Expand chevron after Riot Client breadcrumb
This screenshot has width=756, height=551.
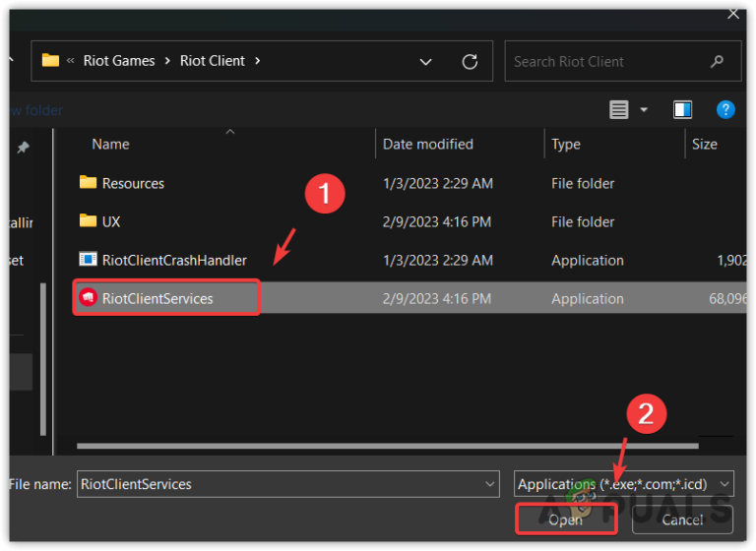pyautogui.click(x=258, y=61)
